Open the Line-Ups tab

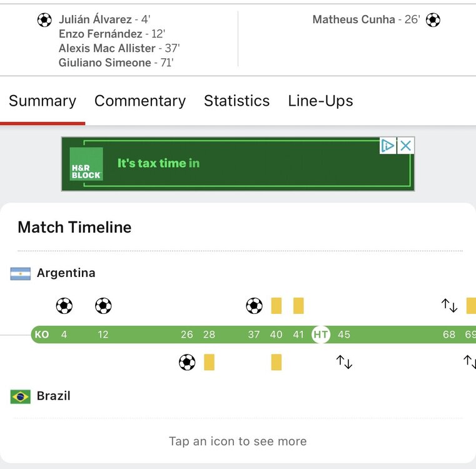tap(320, 101)
